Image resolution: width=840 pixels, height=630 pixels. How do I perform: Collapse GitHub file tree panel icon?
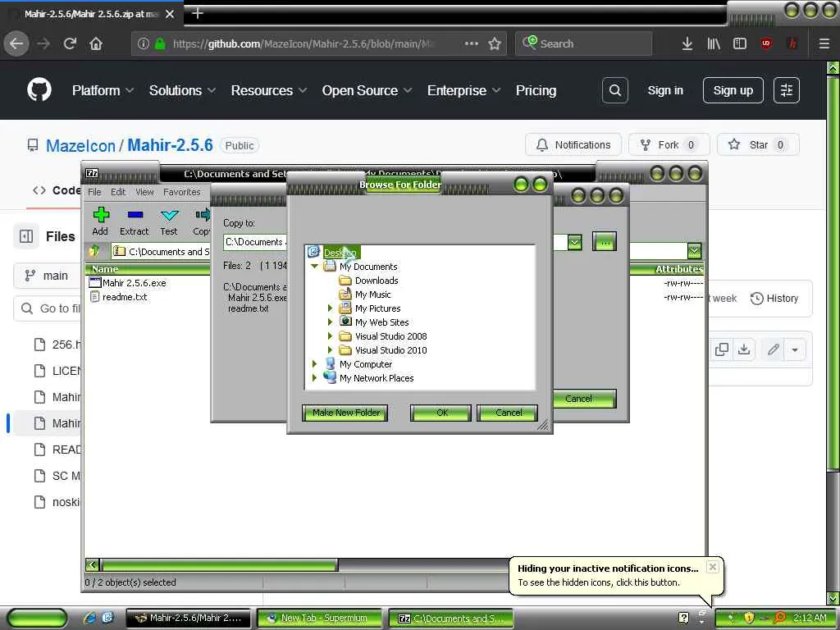coord(26,236)
